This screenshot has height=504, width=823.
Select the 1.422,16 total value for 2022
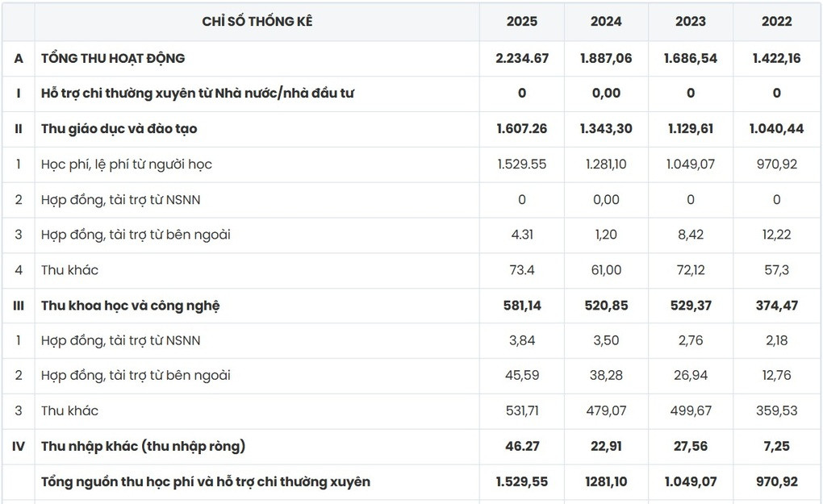pos(777,58)
